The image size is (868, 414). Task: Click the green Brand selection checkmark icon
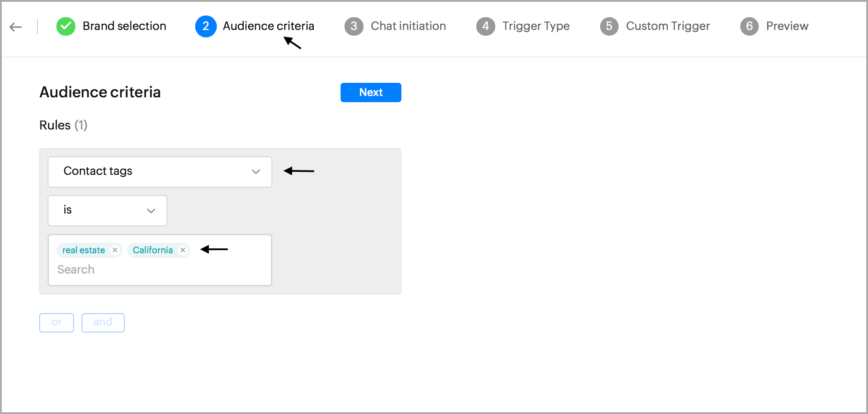[66, 26]
